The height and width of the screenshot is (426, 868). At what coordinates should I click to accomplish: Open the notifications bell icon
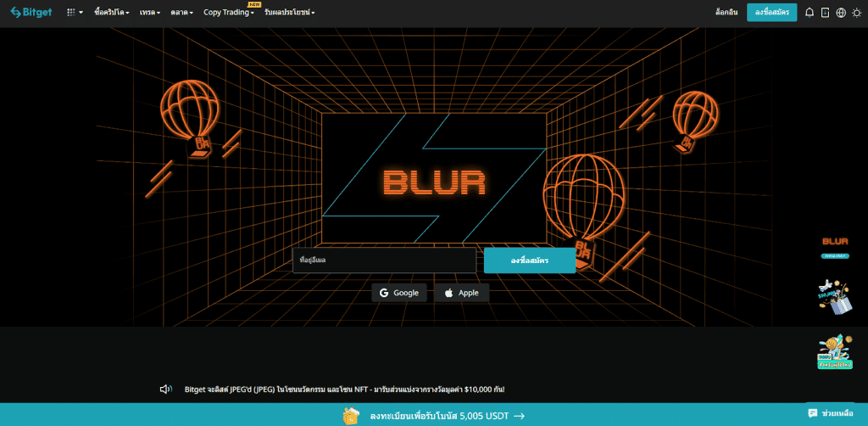[810, 12]
